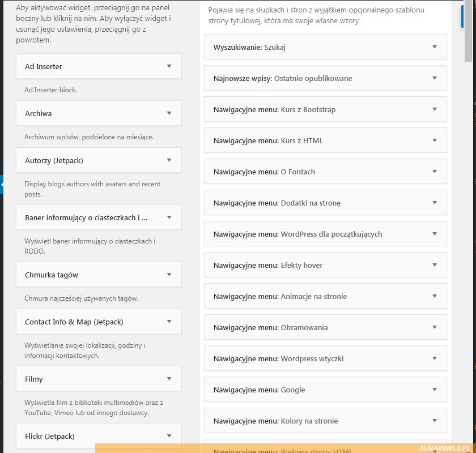Expand Efekty hover widget arrow
The image size is (476, 453).
[435, 265]
